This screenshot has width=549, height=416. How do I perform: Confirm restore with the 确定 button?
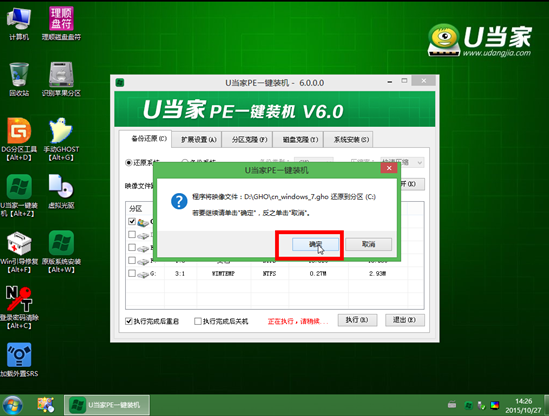(315, 244)
